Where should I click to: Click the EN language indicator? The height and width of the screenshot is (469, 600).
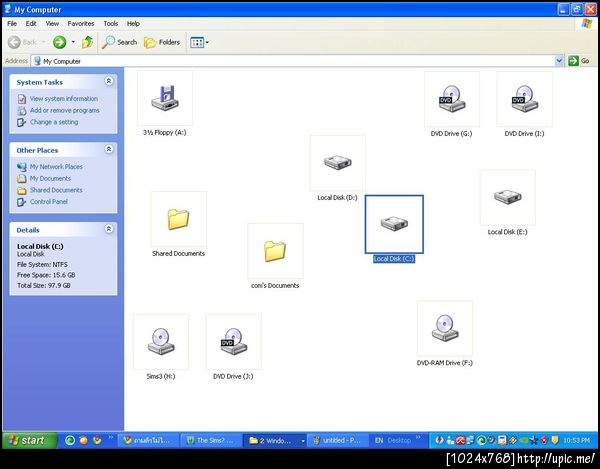click(x=379, y=441)
